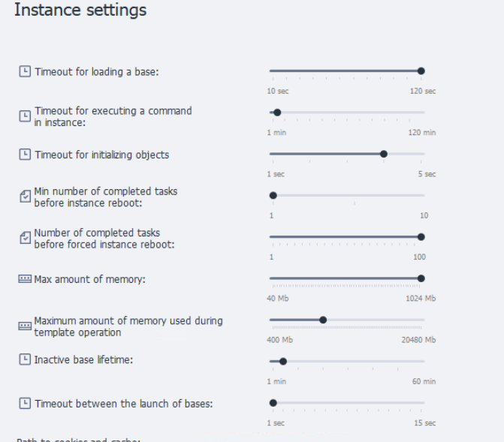Click memory icon beside template operation memory setting

[25, 326]
